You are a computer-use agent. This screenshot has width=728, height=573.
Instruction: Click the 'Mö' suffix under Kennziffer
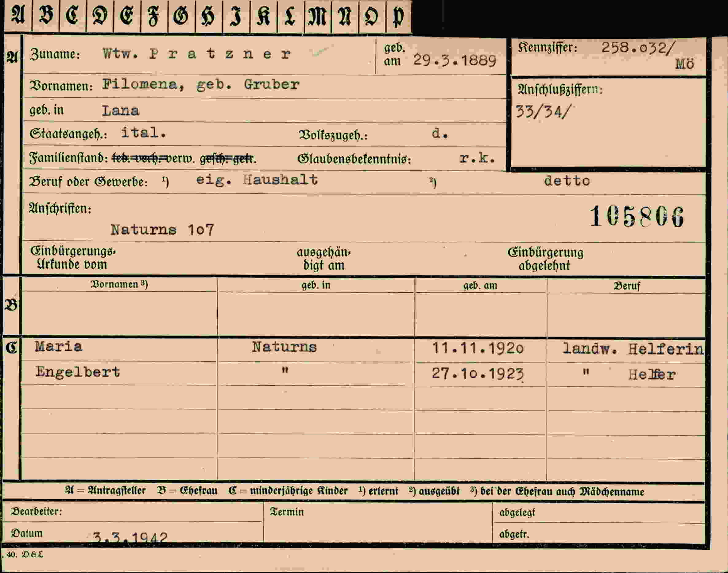click(684, 63)
